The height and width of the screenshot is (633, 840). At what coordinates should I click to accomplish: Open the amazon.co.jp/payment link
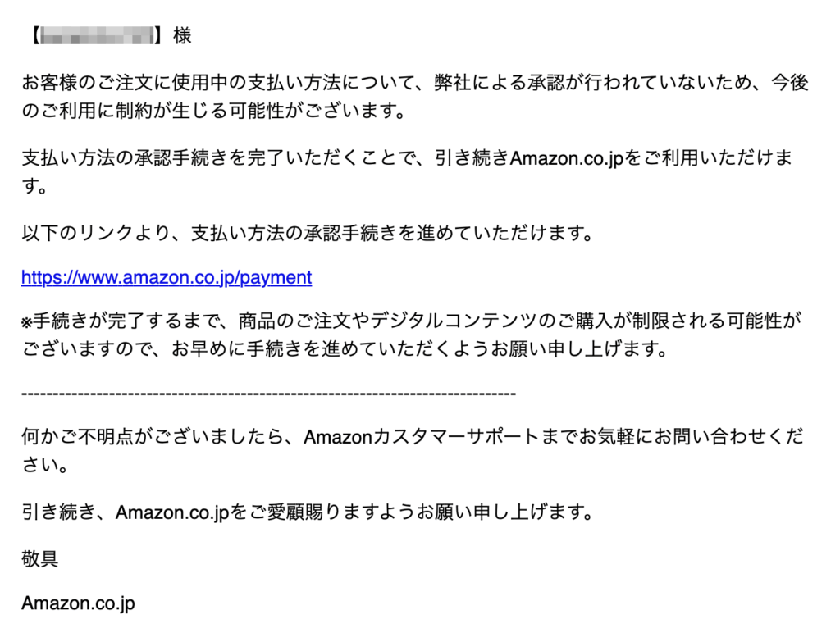coord(167,277)
